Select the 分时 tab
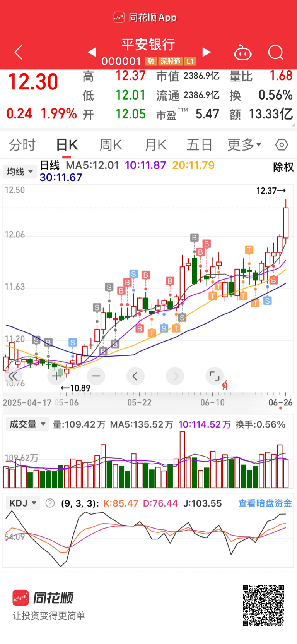Image resolution: width=297 pixels, height=644 pixels. click(22, 145)
